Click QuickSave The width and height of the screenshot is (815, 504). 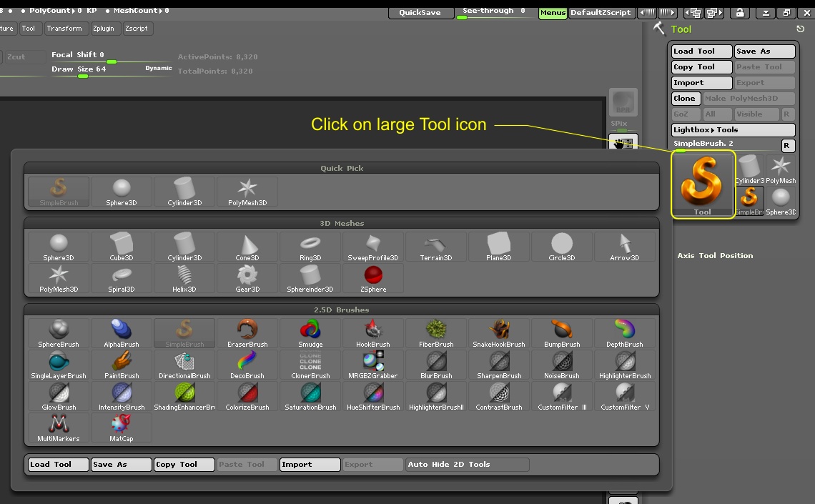click(x=420, y=12)
